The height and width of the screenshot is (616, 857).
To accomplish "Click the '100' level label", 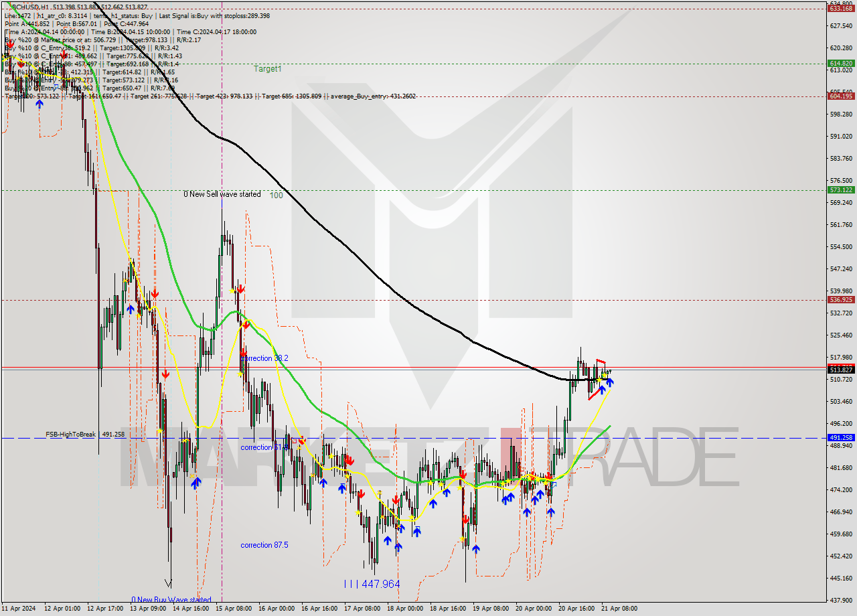I will pos(276,196).
